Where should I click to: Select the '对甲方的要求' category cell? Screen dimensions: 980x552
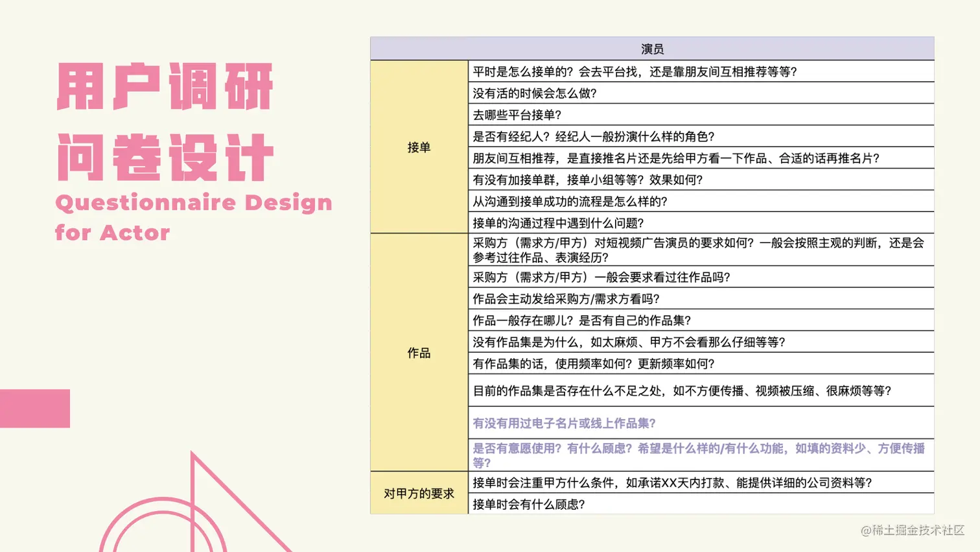419,494
